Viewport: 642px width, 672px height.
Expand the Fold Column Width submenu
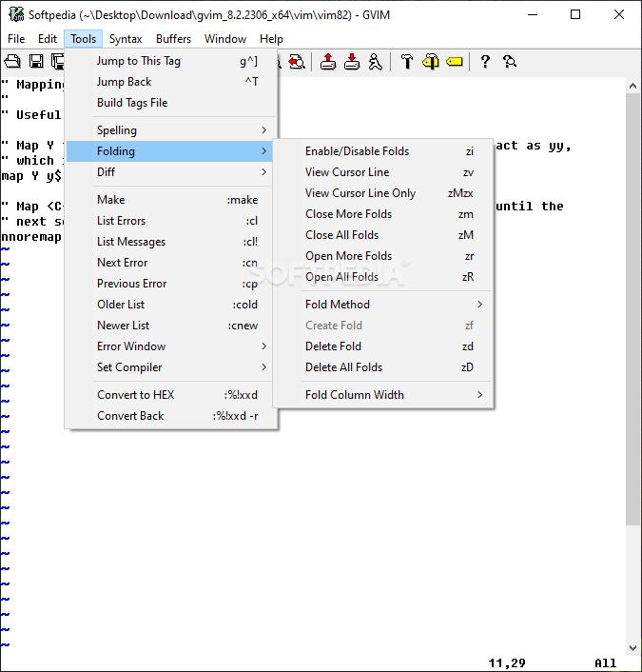(383, 395)
